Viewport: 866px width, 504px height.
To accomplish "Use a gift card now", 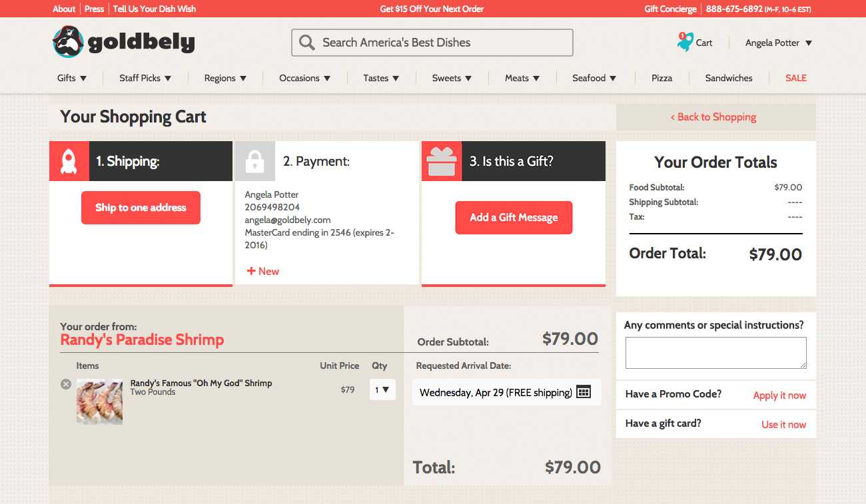I will pos(783,425).
